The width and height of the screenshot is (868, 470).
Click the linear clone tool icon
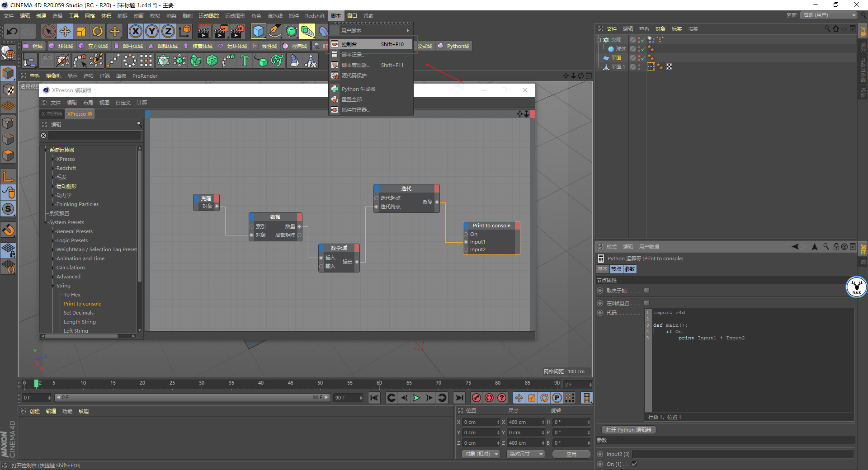pos(113,61)
